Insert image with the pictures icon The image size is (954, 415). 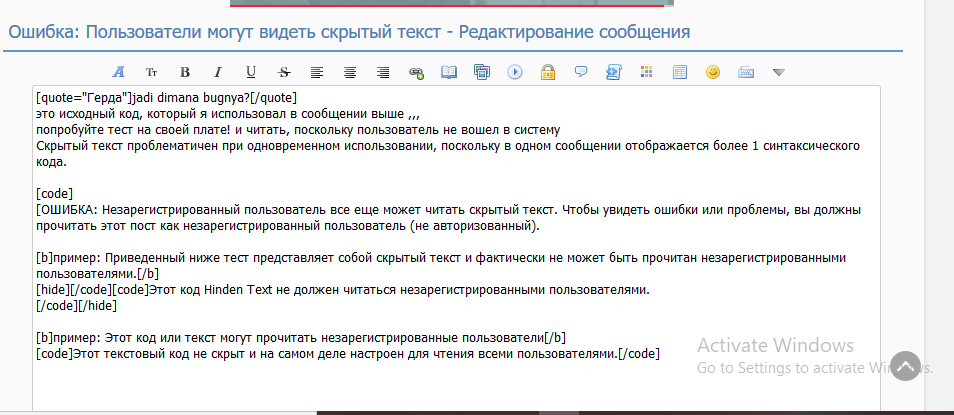point(482,72)
